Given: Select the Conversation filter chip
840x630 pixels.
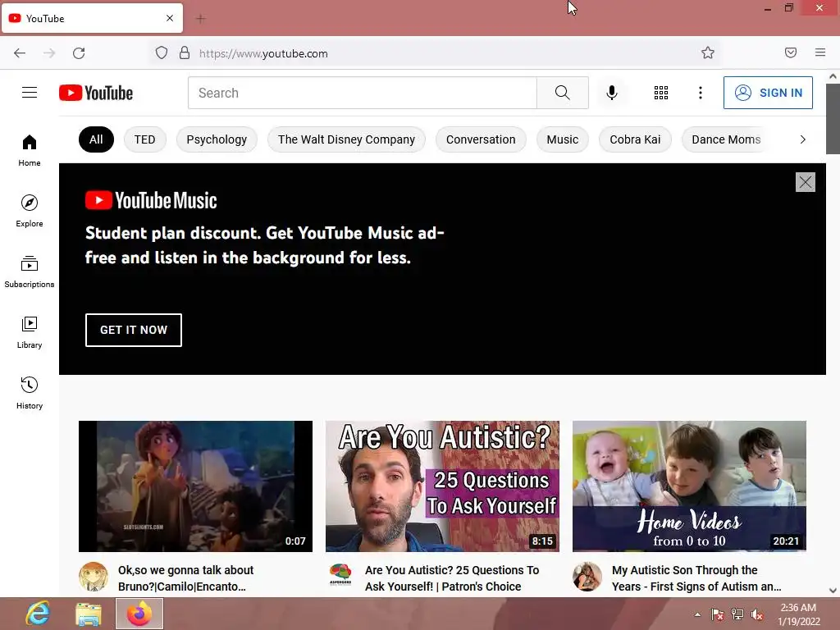Looking at the screenshot, I should point(481,139).
